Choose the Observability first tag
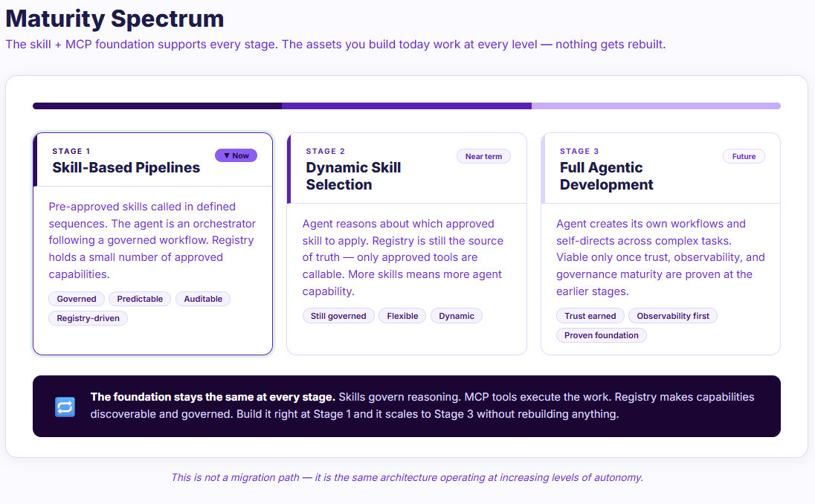 pyautogui.click(x=673, y=316)
